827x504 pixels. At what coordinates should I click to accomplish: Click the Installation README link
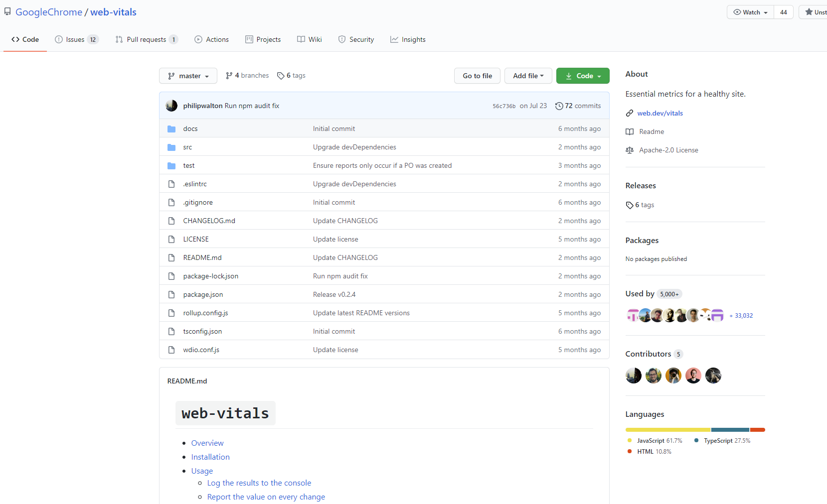pyautogui.click(x=210, y=457)
